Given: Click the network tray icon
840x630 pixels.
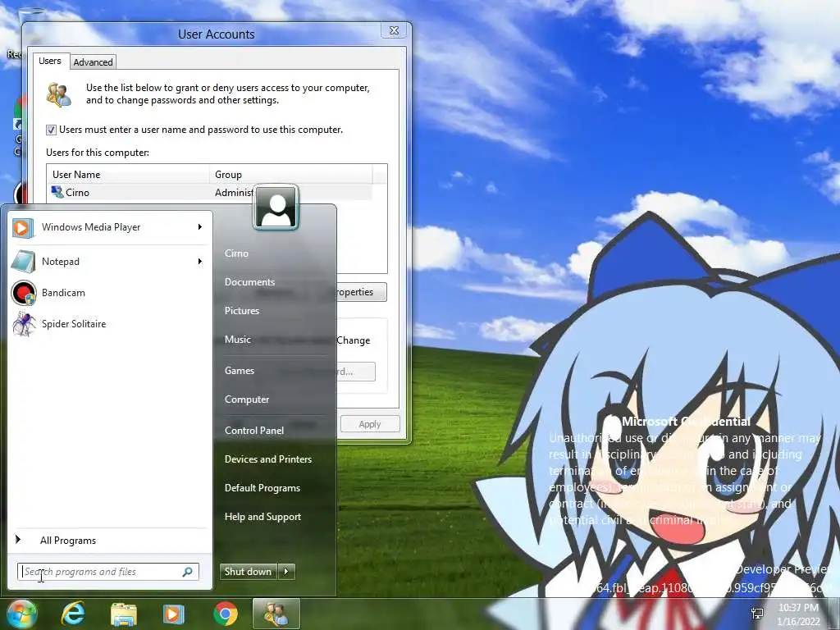Looking at the screenshot, I should pos(757,614).
